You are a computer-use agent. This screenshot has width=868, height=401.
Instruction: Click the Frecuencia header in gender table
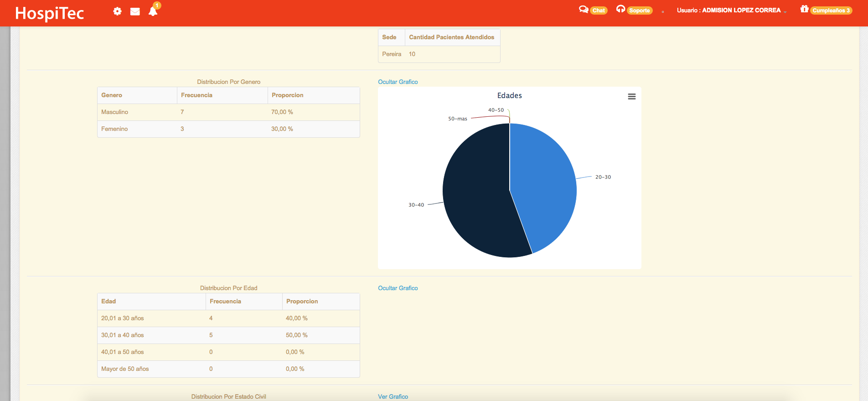click(x=196, y=95)
